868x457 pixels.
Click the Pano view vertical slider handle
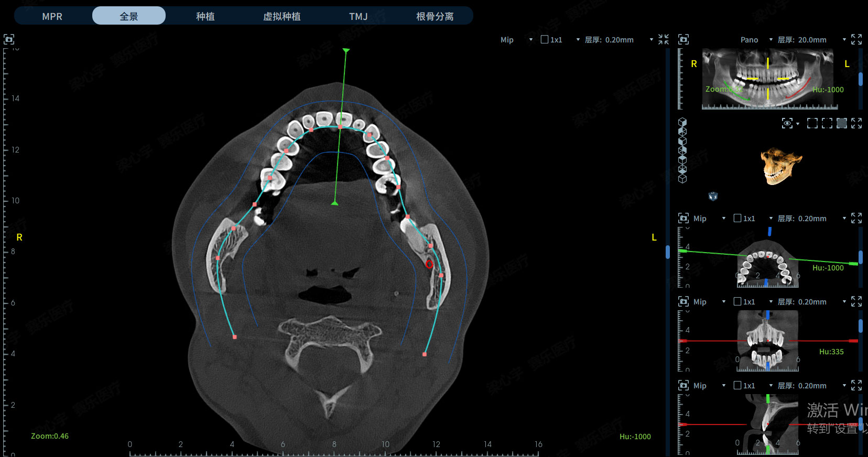[x=861, y=79]
